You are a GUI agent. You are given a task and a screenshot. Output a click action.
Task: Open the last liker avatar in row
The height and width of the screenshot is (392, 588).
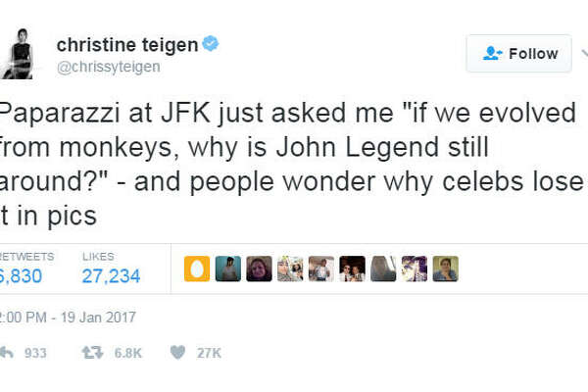pyautogui.click(x=446, y=269)
